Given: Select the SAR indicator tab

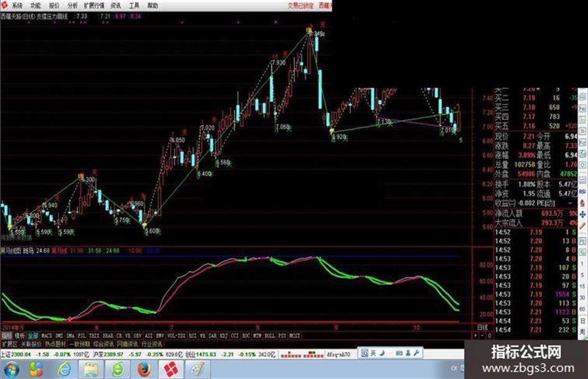Looking at the screenshot, I should (212, 335).
